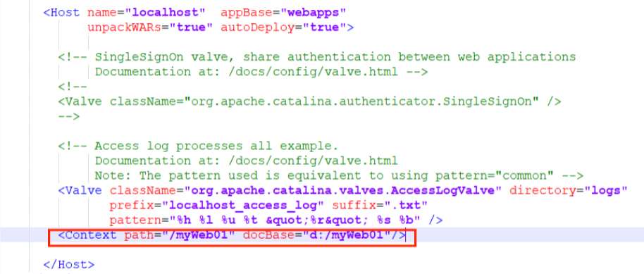This screenshot has height=274, width=644.
Task: Select the name="localhost" attribute
Action: [147, 12]
